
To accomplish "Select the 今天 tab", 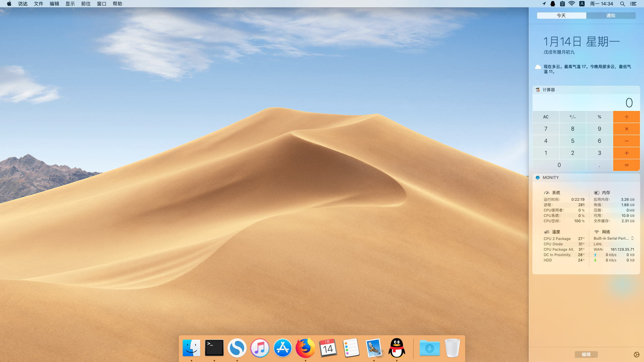I will (561, 16).
